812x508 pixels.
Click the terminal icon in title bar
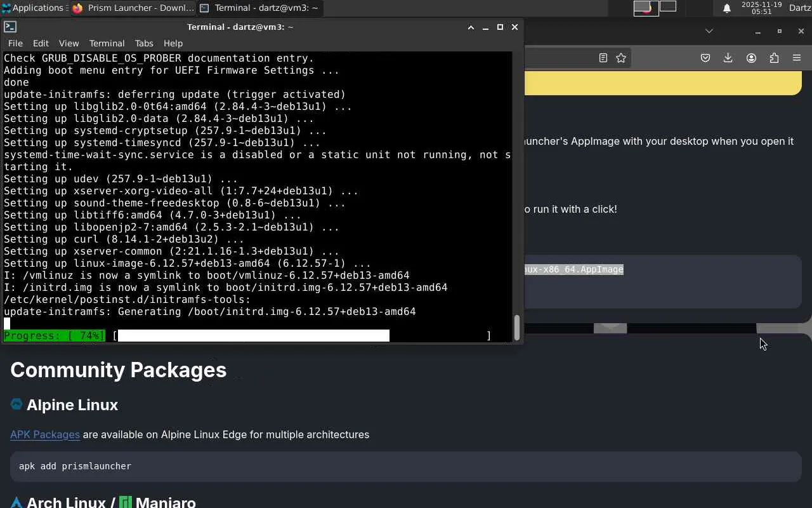pyautogui.click(x=10, y=27)
